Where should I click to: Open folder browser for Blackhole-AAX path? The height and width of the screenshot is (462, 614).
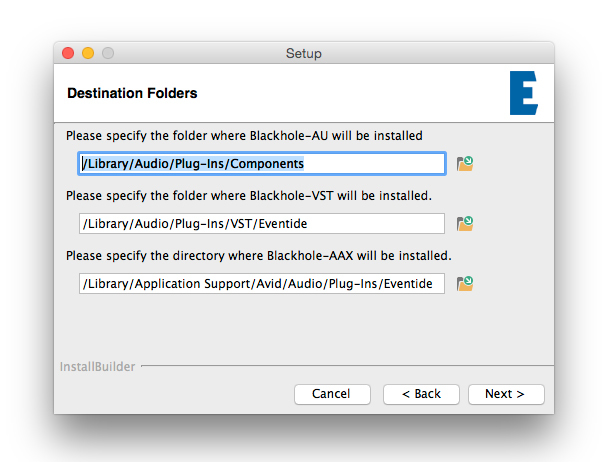coord(464,284)
